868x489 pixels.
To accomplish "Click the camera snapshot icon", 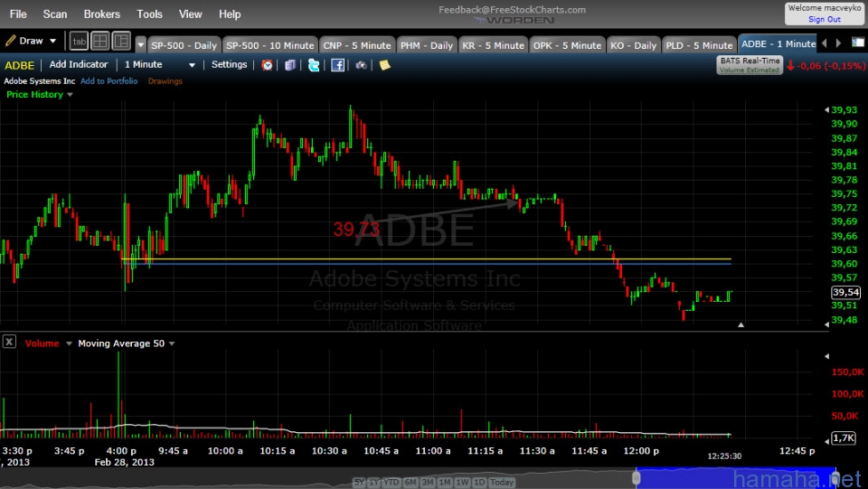I will 361,65.
